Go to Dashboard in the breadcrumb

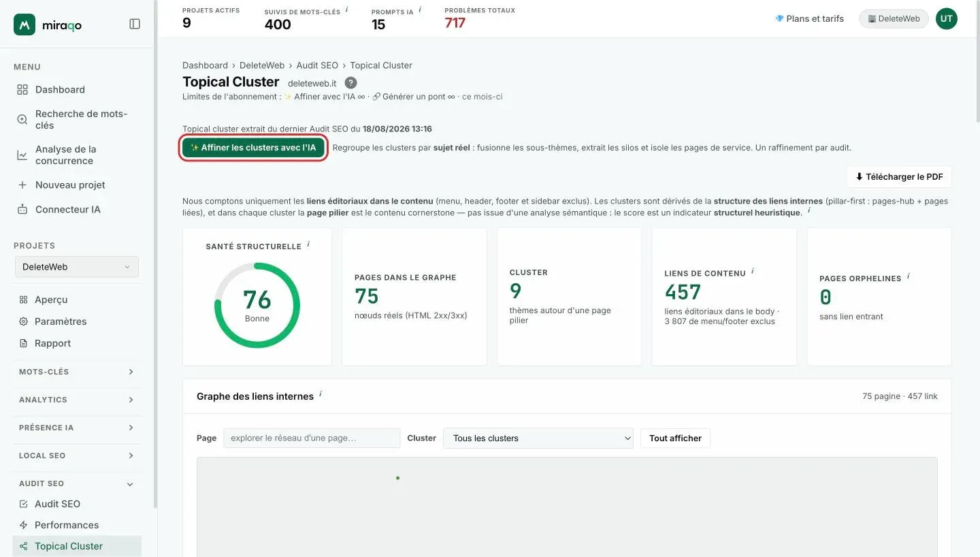coord(205,65)
